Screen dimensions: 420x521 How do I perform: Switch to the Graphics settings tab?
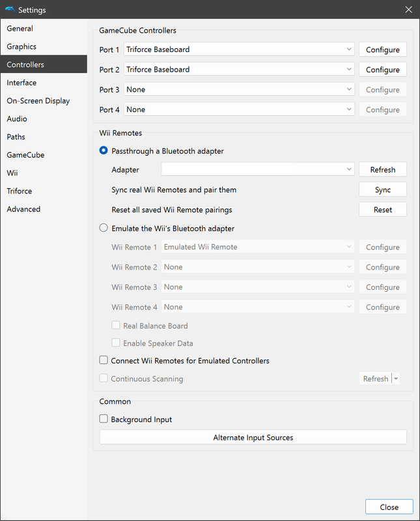pos(21,47)
